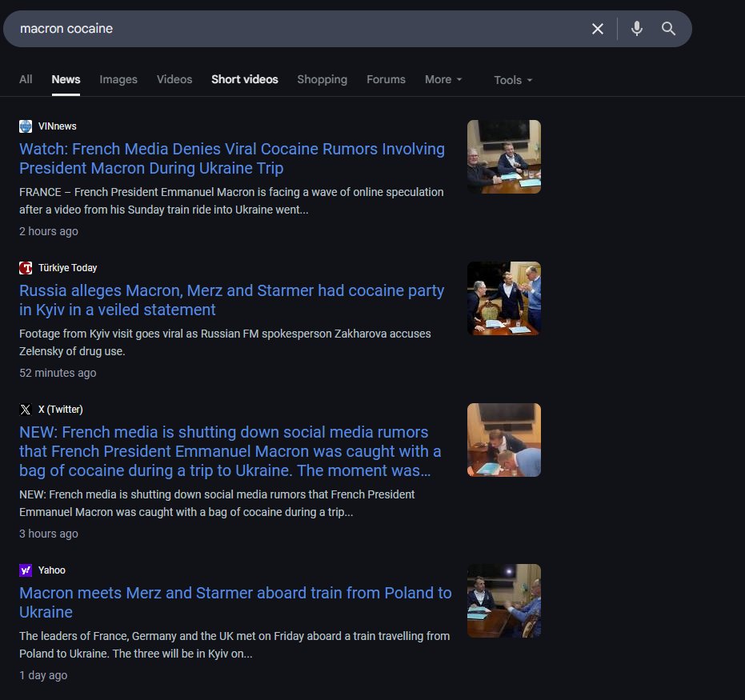Click the magnifying glass search icon
Screen dimensions: 745x700
click(668, 29)
